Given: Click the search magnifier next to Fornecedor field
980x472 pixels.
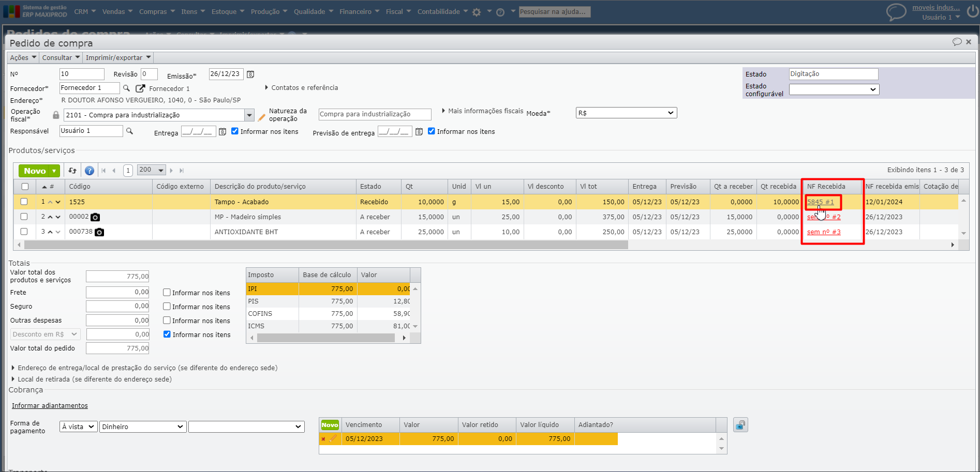Looking at the screenshot, I should [x=126, y=88].
